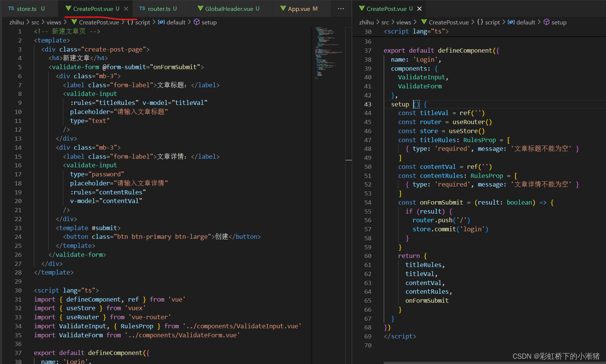Click sticky script lang header line 30

[416, 32]
